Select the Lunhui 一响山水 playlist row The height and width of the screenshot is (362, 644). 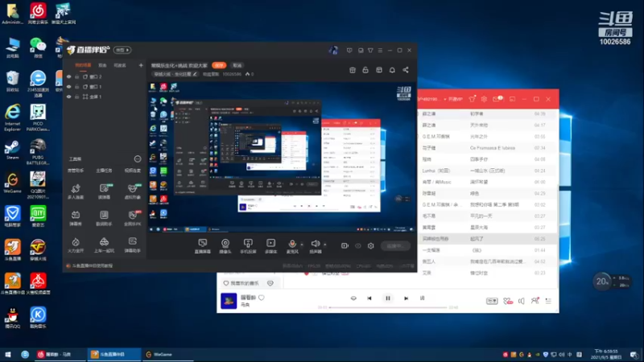pos(487,171)
